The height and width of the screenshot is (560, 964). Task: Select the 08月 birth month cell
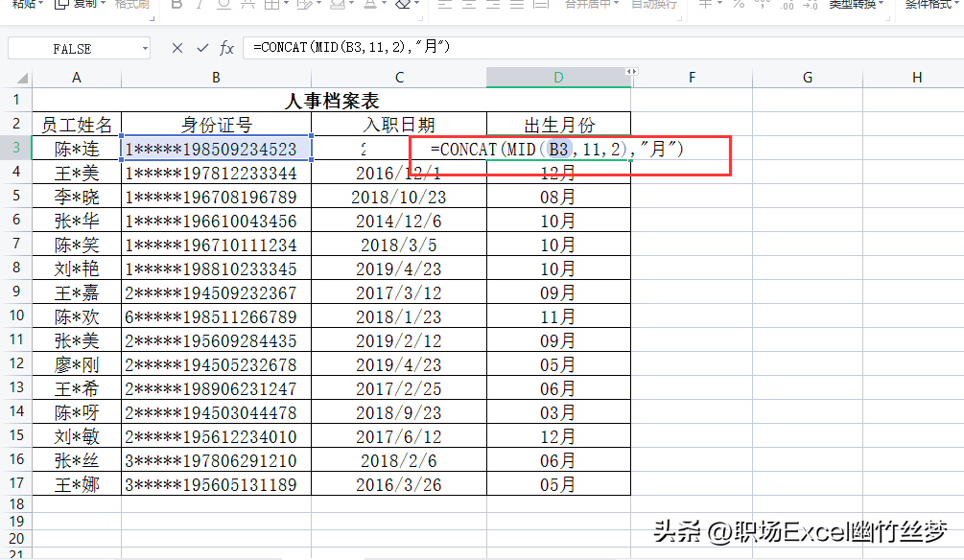[559, 196]
